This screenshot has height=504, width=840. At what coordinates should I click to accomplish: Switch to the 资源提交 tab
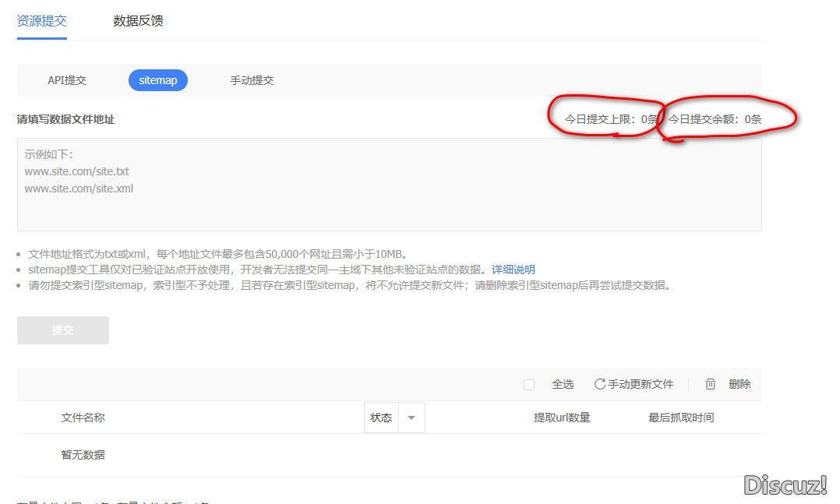coord(42,21)
